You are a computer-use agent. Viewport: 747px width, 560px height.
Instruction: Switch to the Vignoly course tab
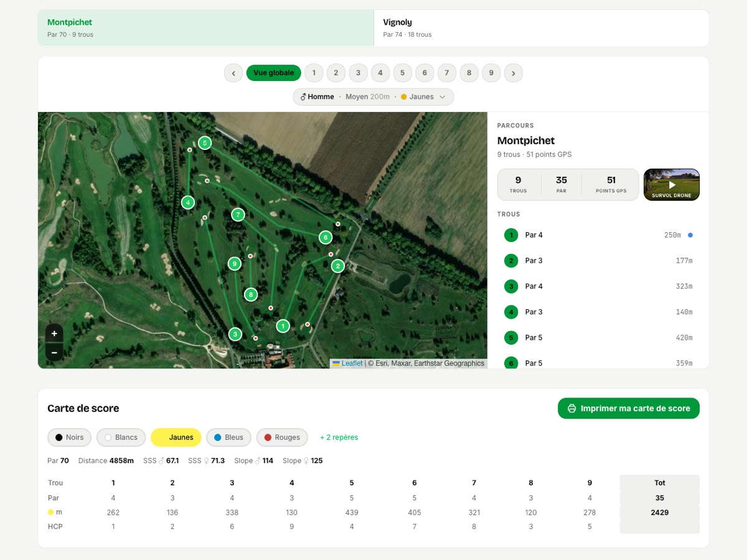point(542,28)
